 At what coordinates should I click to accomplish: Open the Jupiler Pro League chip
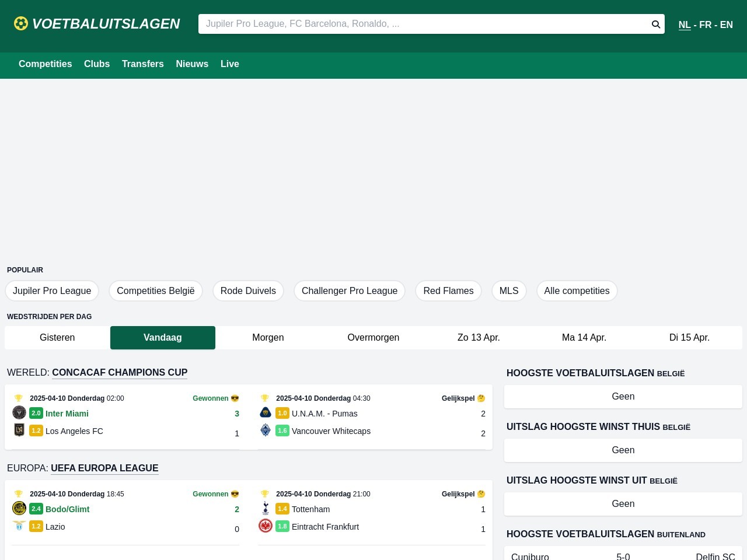[52, 291]
